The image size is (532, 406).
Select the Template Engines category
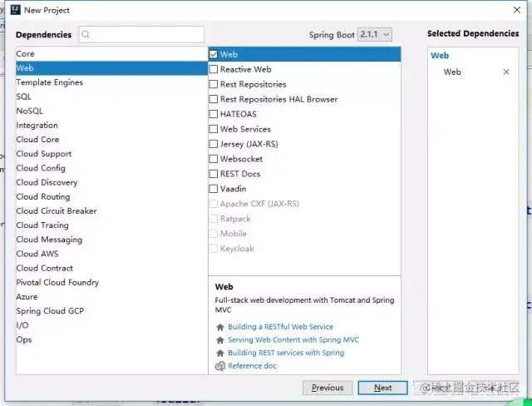tap(111, 82)
